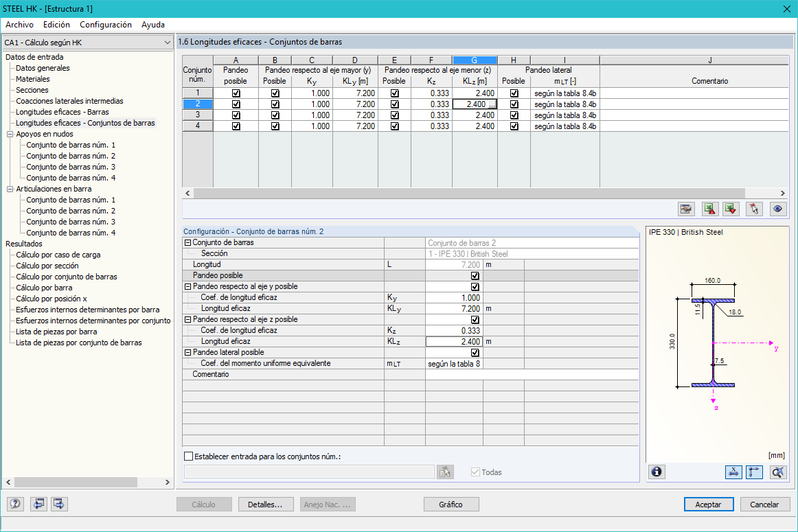Collapse Pandeo respecto al eje y posible group
Screen dimensions: 798x532
click(x=187, y=287)
